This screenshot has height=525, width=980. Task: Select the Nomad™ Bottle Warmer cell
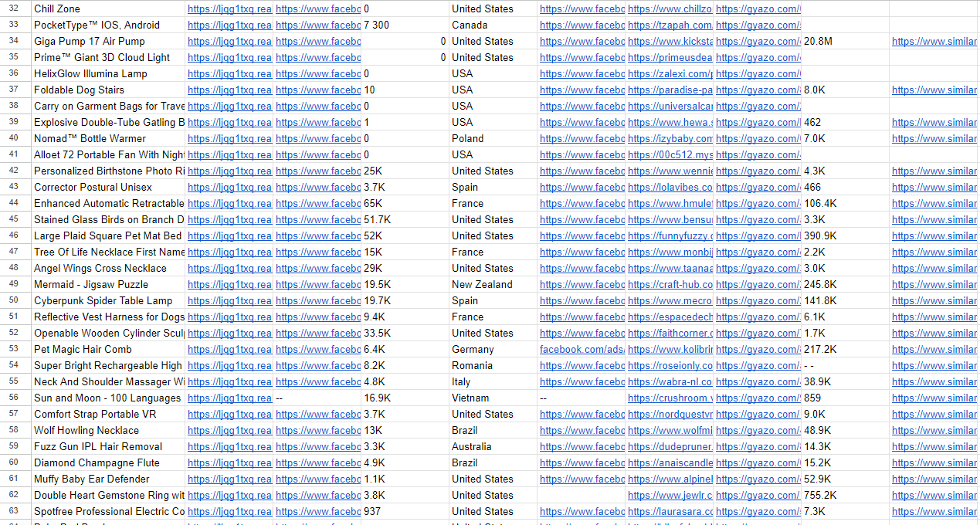(x=108, y=139)
